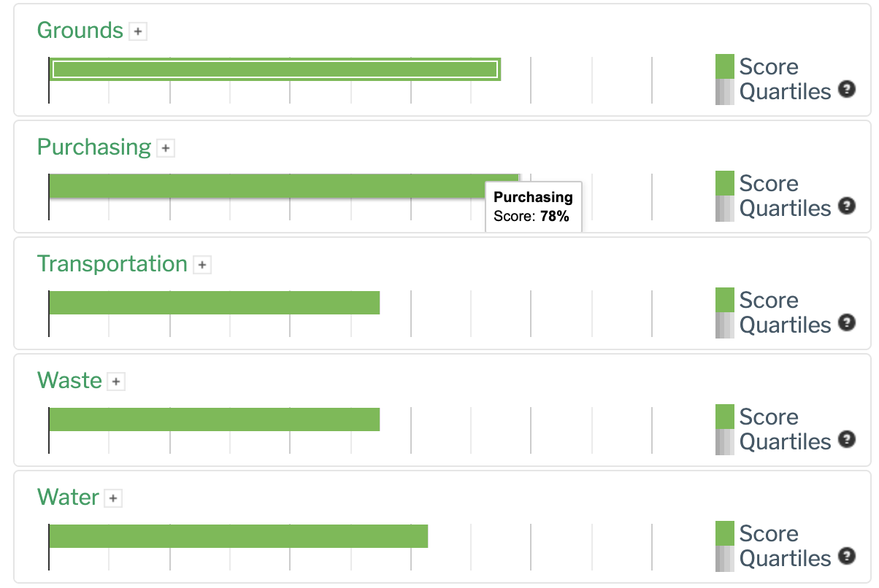Expand the Grounds section plus icon
This screenshot has width=879, height=588.
(x=138, y=31)
